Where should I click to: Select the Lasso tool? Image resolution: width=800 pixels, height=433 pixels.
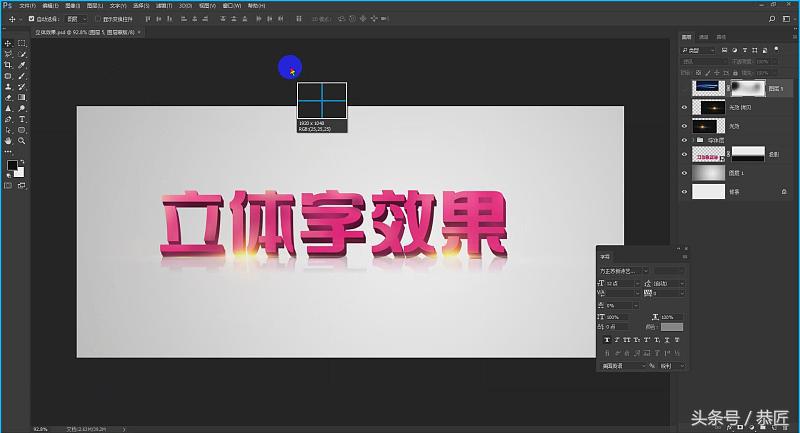click(x=8, y=54)
